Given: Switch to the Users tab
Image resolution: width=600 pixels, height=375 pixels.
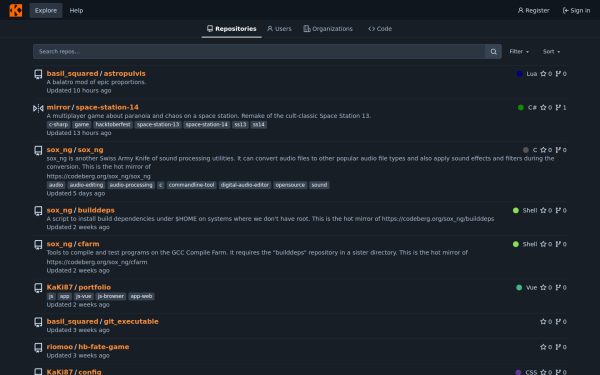Looking at the screenshot, I should (x=279, y=29).
